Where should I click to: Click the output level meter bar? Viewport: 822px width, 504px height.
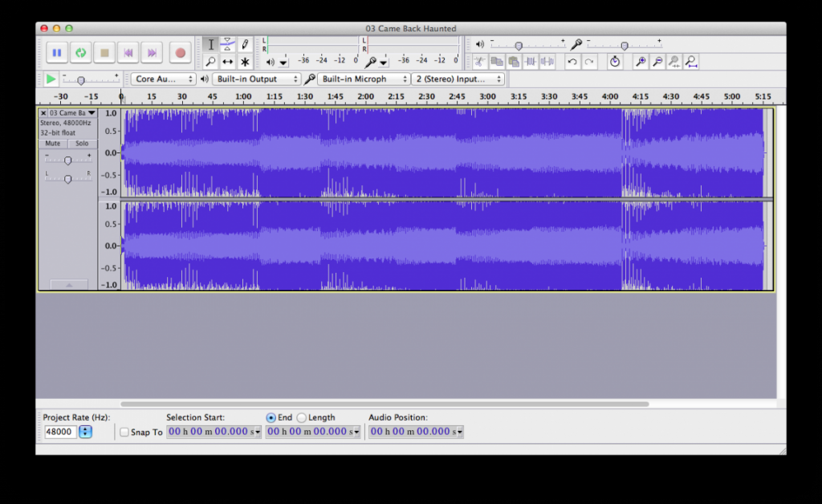312,45
